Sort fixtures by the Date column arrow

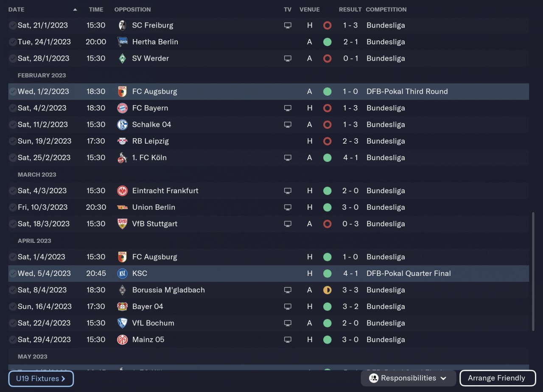click(x=75, y=9)
